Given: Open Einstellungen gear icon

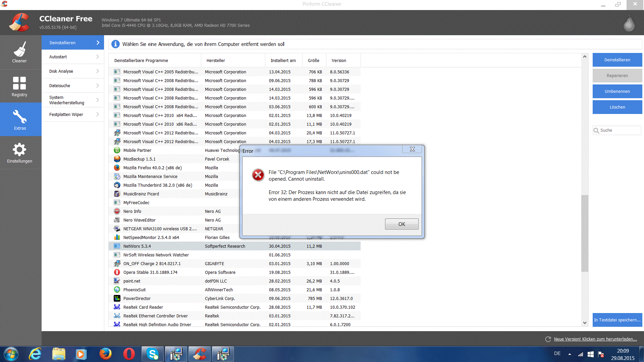Looking at the screenshot, I should [x=19, y=149].
